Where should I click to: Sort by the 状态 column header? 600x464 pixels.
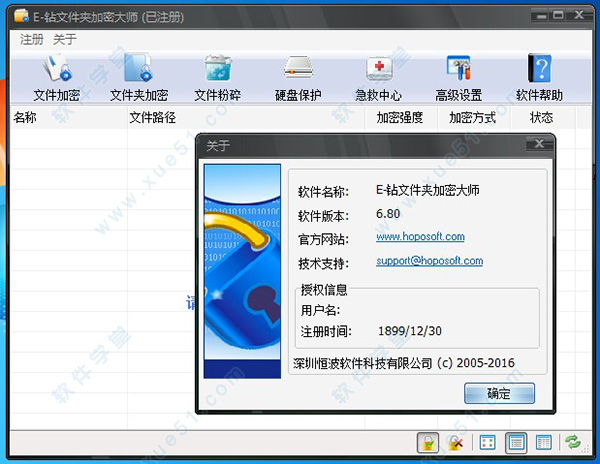[541, 117]
